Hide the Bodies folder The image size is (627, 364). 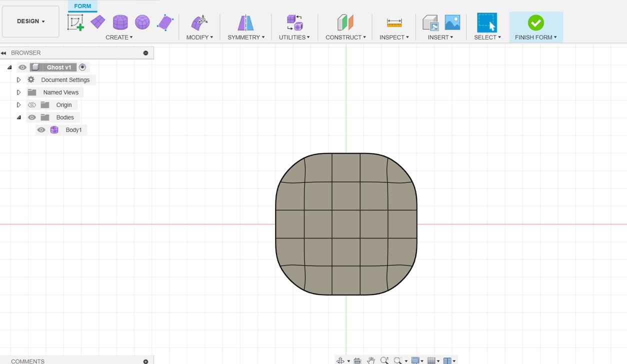(32, 117)
